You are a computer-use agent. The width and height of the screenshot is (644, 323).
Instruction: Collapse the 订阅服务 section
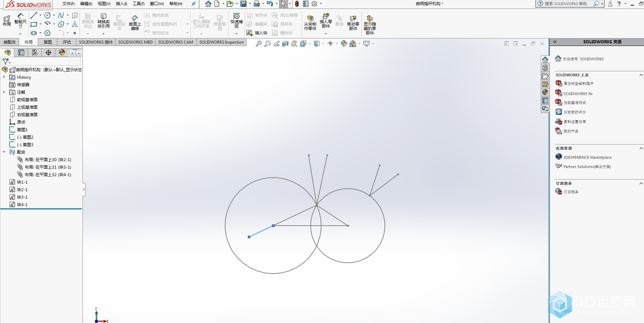(x=641, y=183)
